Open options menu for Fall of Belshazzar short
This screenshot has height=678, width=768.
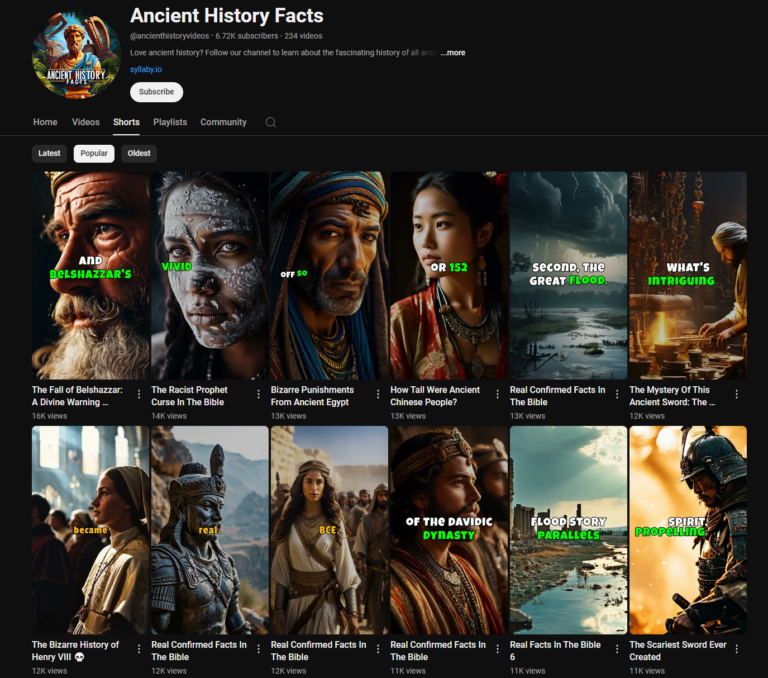[139, 394]
